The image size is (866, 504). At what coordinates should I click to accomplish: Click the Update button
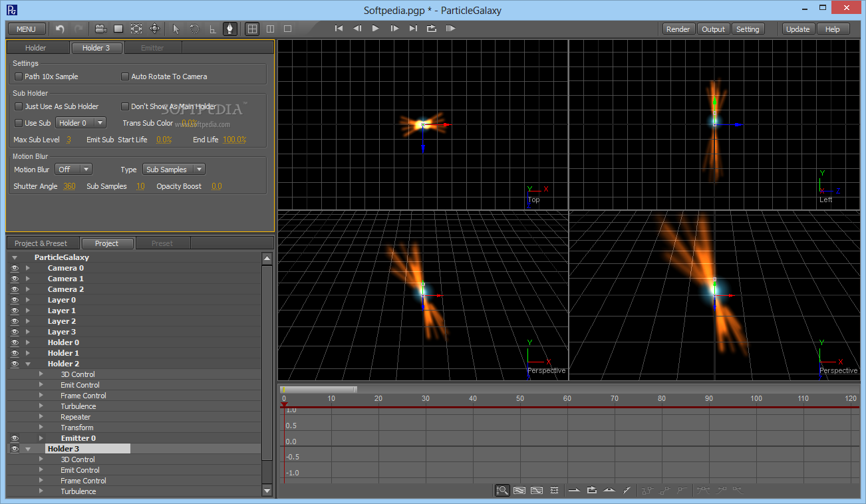click(798, 29)
